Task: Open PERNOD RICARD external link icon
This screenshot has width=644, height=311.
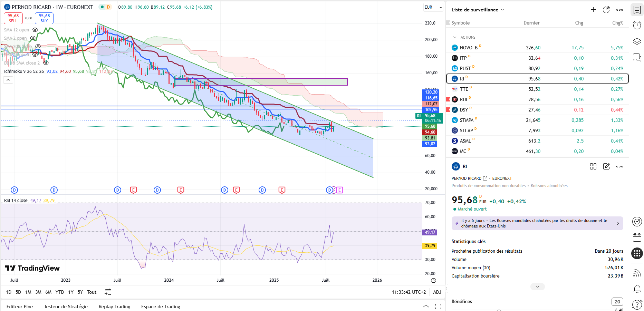Action: [x=485, y=178]
